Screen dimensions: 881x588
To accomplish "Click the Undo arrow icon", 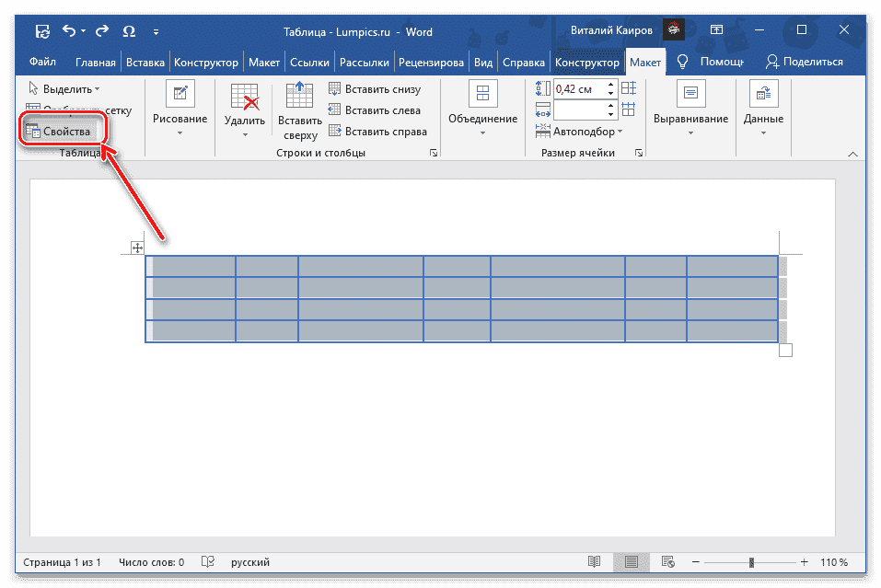I will pos(69,32).
